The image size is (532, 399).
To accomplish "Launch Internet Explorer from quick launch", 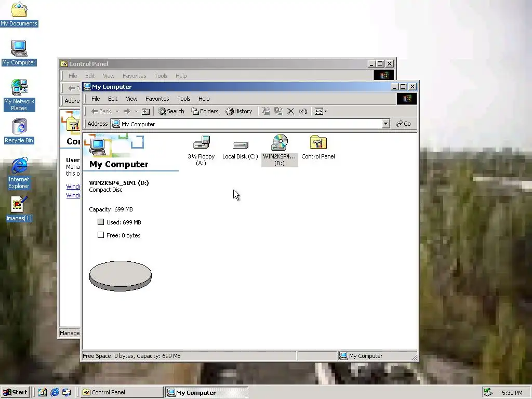I will (x=54, y=393).
